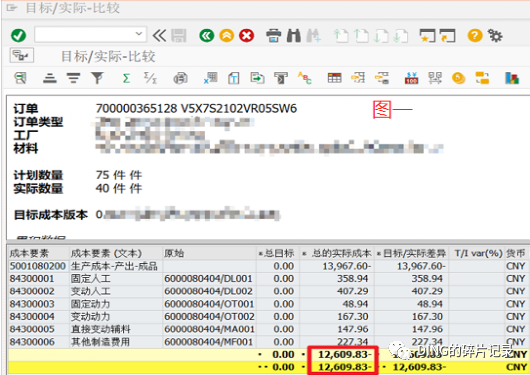Viewport: 530px width, 375px height.
Task: Click the Generate Shortcut icon
Action: click(448, 36)
